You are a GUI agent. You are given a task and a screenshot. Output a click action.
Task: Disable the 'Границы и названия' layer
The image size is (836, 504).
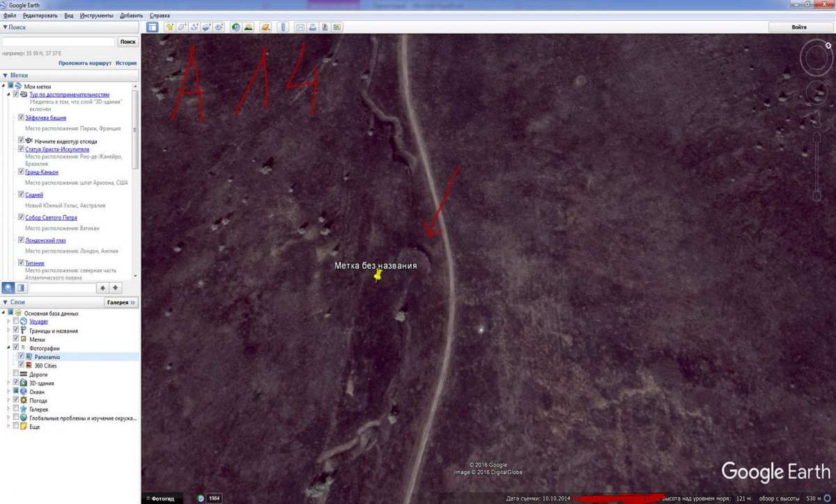[16, 330]
